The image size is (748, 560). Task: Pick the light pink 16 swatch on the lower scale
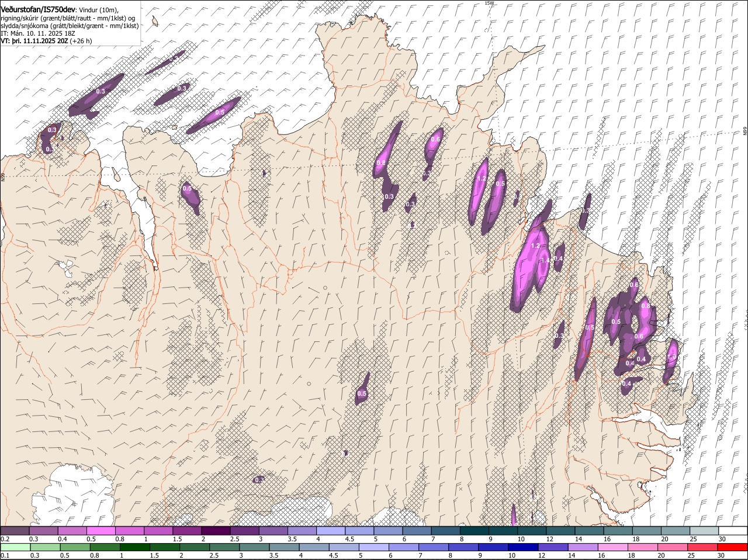coord(613,548)
